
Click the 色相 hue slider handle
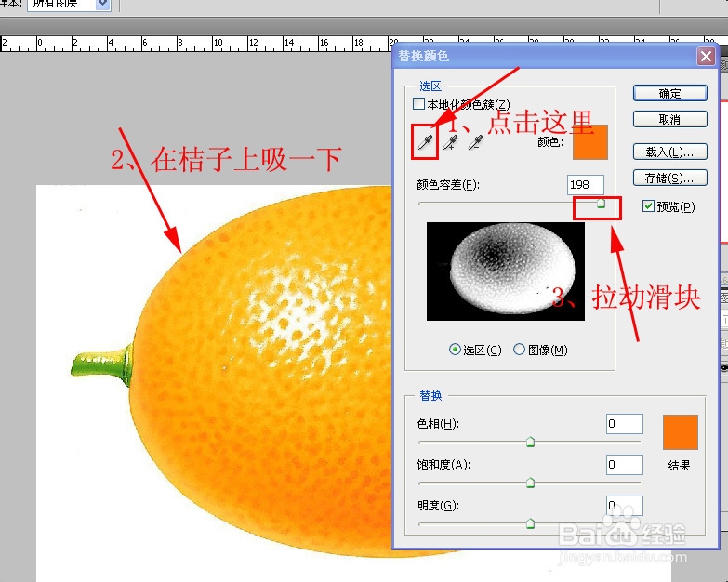pos(530,442)
